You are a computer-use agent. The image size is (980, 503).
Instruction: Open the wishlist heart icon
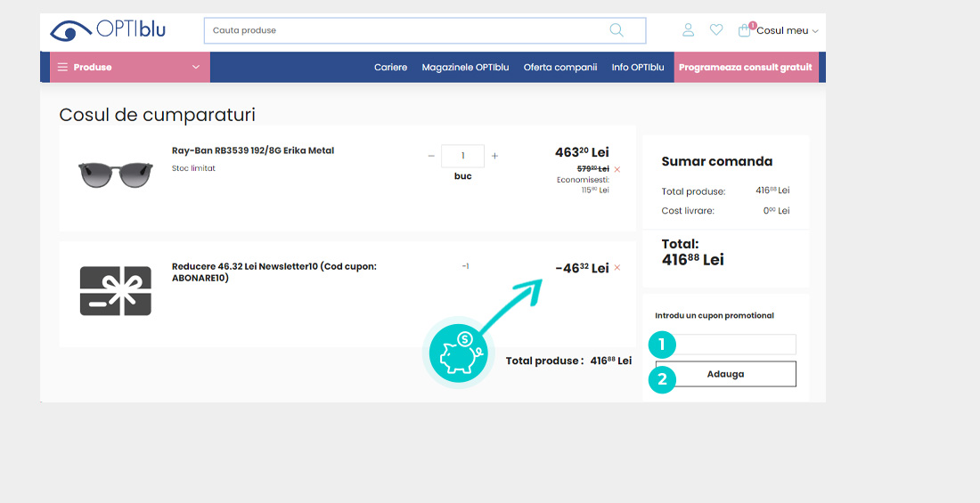click(x=716, y=30)
